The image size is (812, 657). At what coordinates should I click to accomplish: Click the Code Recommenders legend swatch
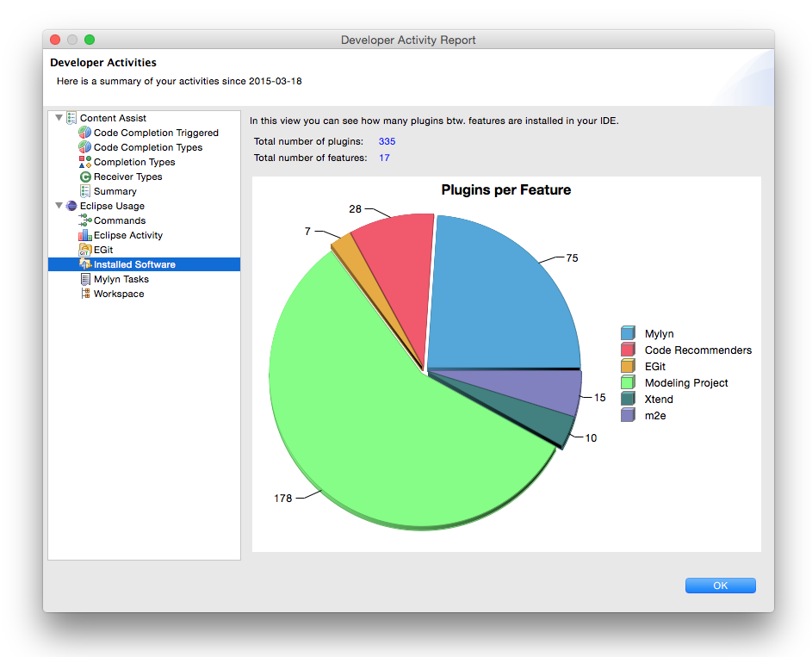(x=628, y=350)
